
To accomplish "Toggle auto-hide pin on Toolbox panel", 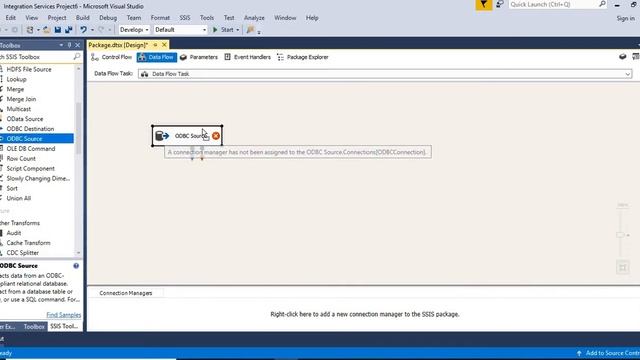I will [x=69, y=45].
